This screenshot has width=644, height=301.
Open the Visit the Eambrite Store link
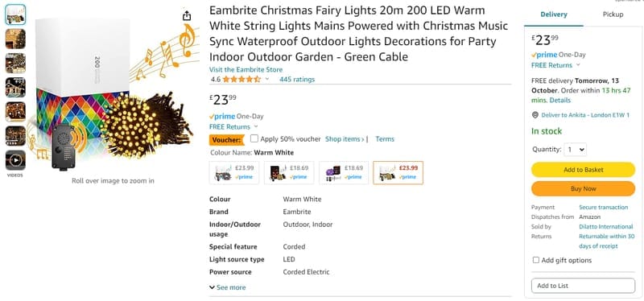click(x=246, y=70)
